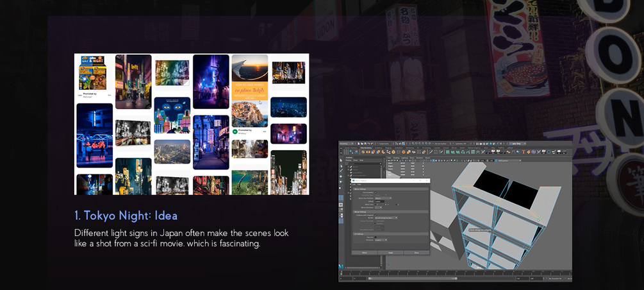Toggle the Flip UVs checkbox
The height and width of the screenshot is (290, 644).
click(376, 237)
